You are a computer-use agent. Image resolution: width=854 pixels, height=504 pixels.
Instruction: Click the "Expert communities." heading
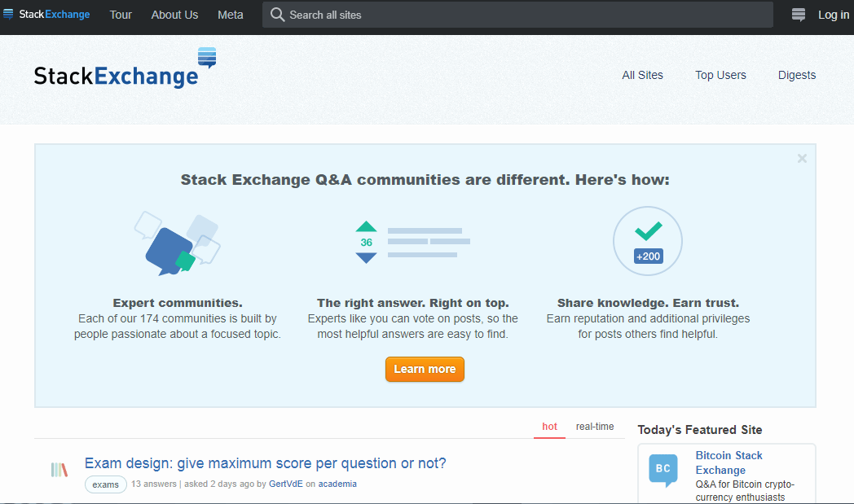click(x=178, y=303)
